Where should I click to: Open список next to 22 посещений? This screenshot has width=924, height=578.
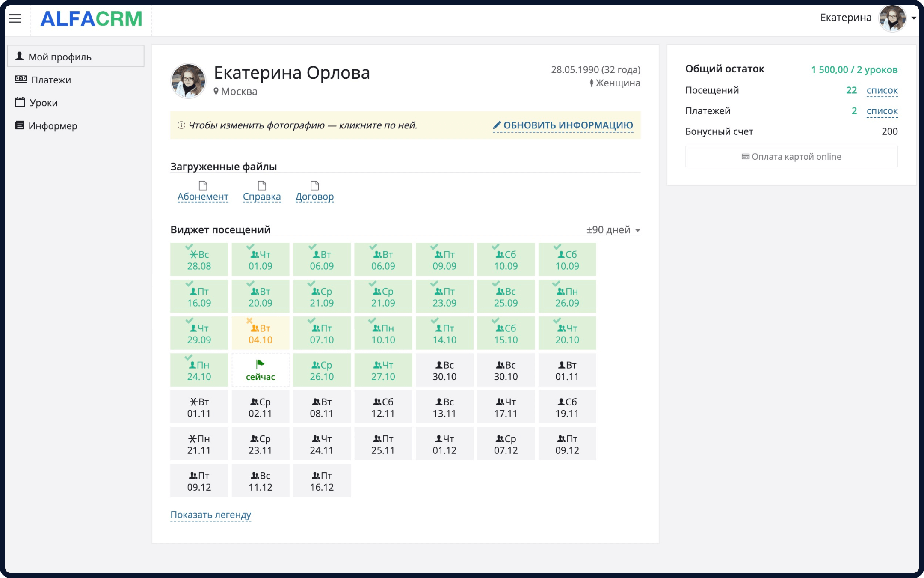coord(881,90)
